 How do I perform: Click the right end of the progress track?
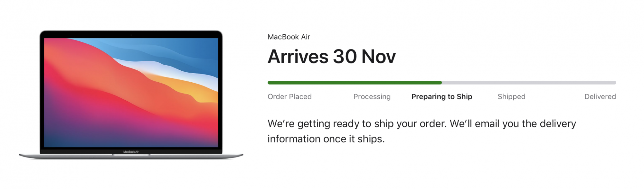coord(614,83)
